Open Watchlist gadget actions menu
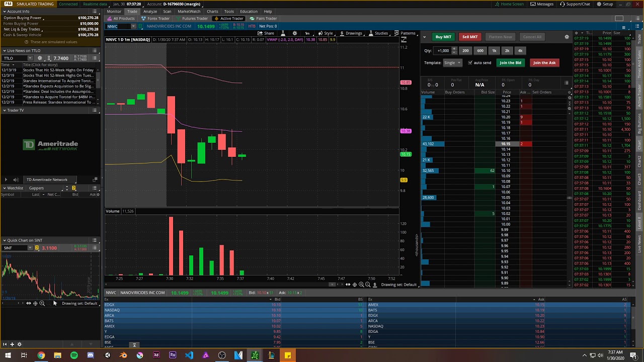 pyautogui.click(x=94, y=188)
